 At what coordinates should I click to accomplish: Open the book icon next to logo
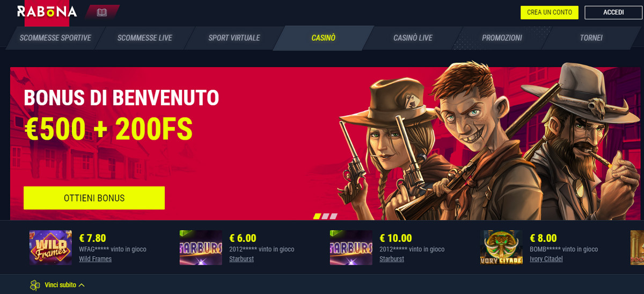click(x=102, y=12)
